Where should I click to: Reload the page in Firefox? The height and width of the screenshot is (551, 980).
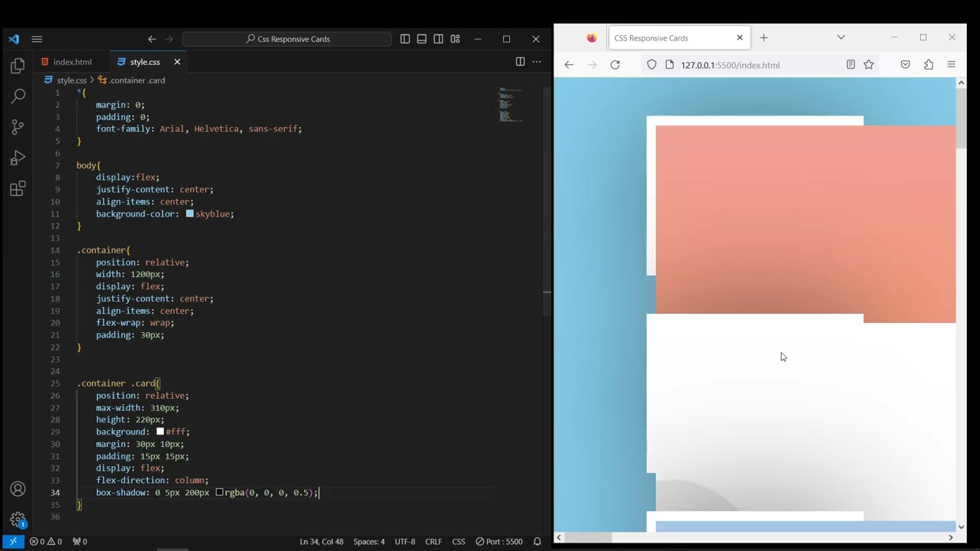(615, 65)
